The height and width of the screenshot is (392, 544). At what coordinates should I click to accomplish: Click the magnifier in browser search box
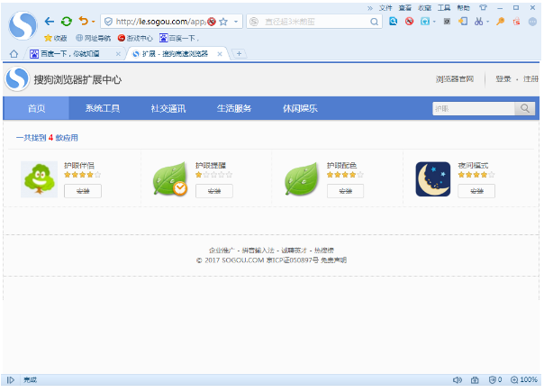pyautogui.click(x=374, y=22)
